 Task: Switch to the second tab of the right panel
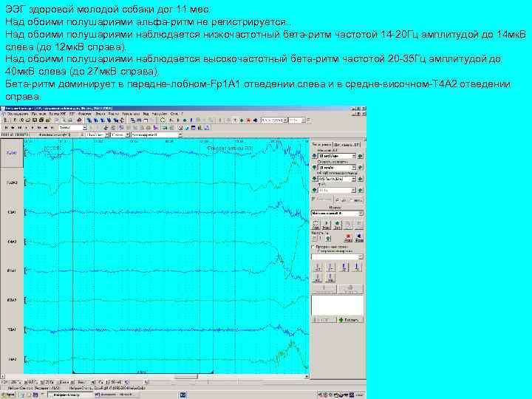click(x=347, y=145)
